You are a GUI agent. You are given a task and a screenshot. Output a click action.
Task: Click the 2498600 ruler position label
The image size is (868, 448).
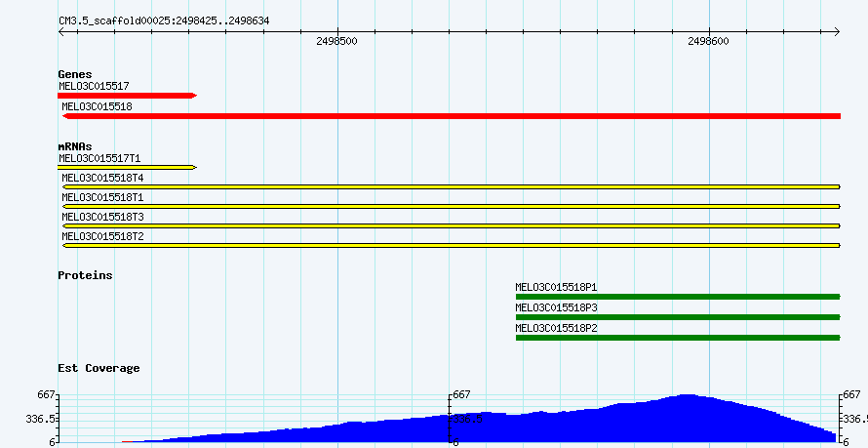click(709, 42)
